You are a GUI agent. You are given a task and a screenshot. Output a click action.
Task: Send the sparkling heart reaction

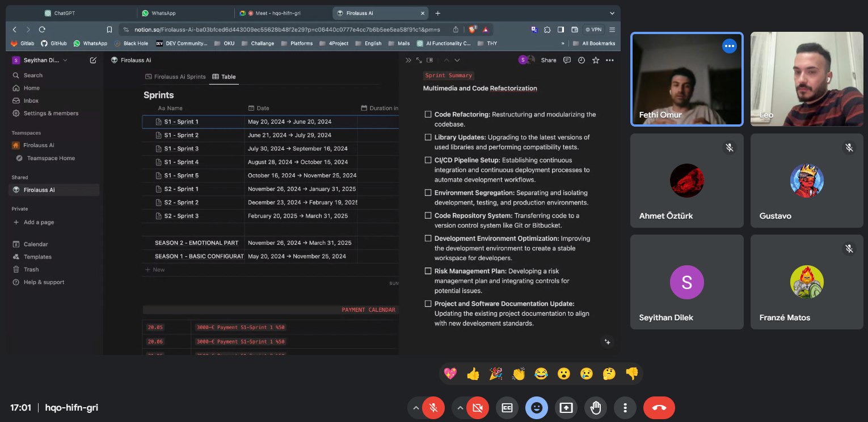[x=450, y=374]
